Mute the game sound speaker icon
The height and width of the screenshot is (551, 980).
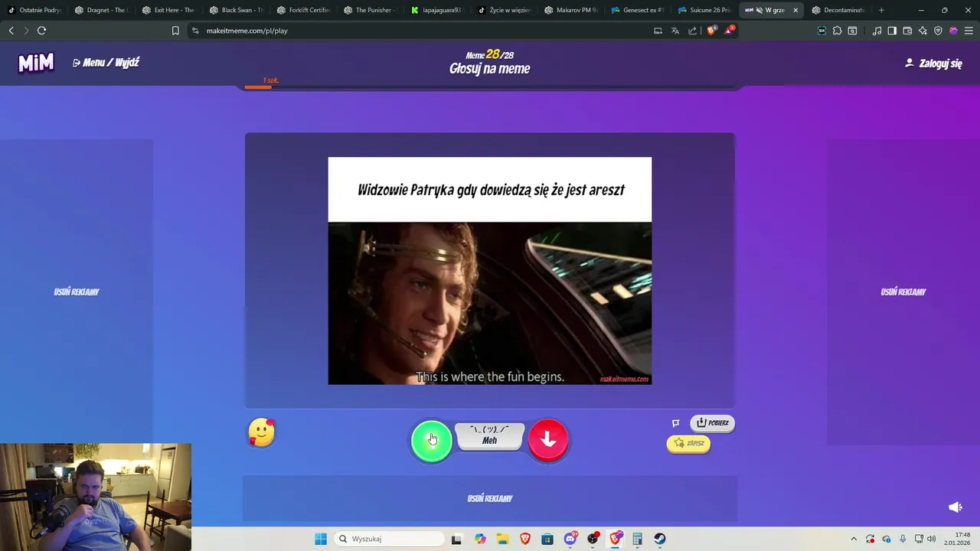tap(955, 507)
